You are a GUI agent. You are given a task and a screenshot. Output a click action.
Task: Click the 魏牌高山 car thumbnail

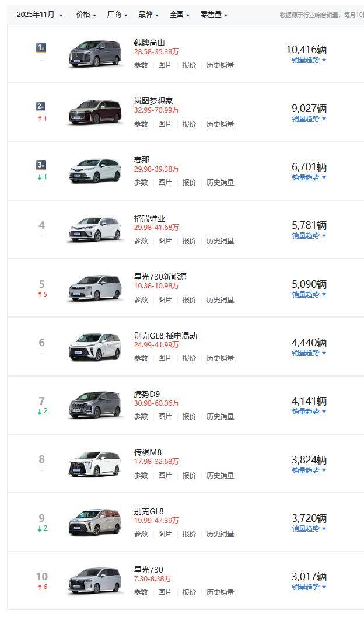point(96,54)
